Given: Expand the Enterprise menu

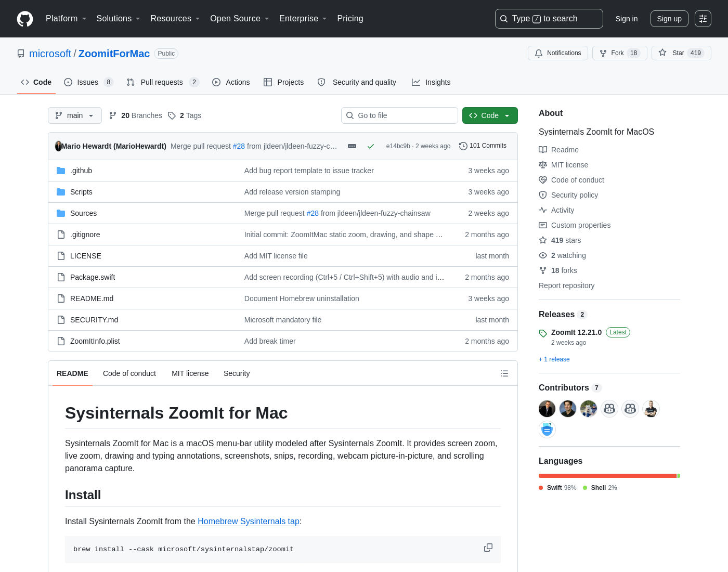Looking at the screenshot, I should pos(303,19).
